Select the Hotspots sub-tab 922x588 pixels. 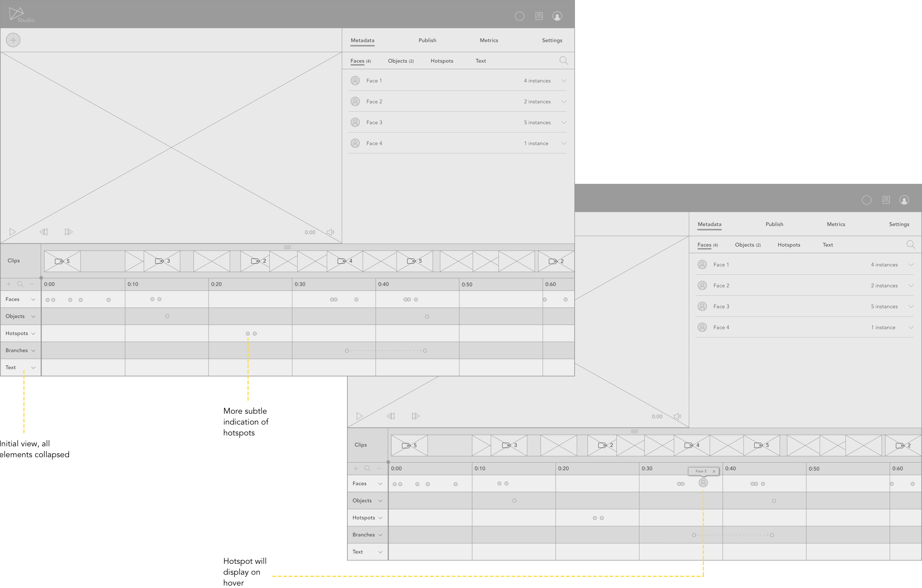click(442, 61)
